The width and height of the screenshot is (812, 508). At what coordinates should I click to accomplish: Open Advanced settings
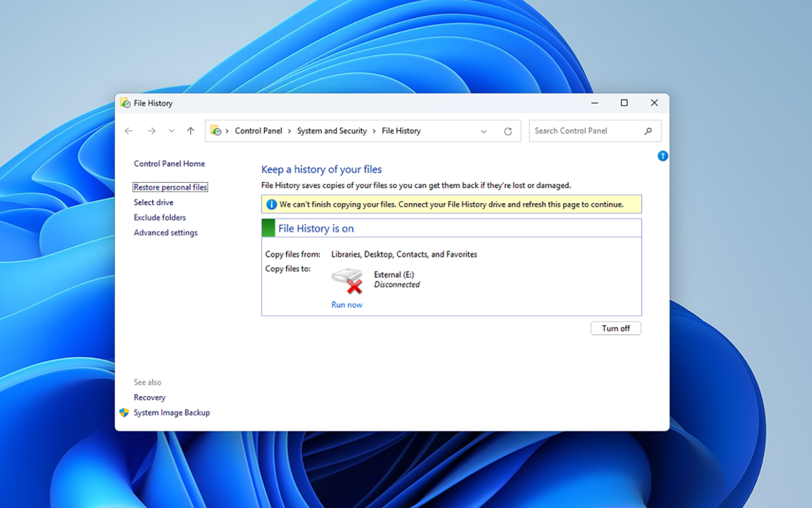click(165, 232)
